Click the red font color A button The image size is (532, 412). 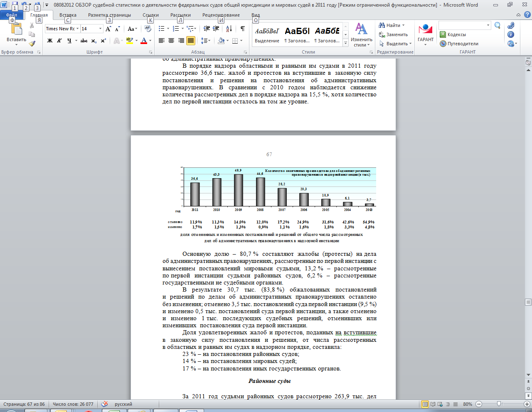point(144,41)
